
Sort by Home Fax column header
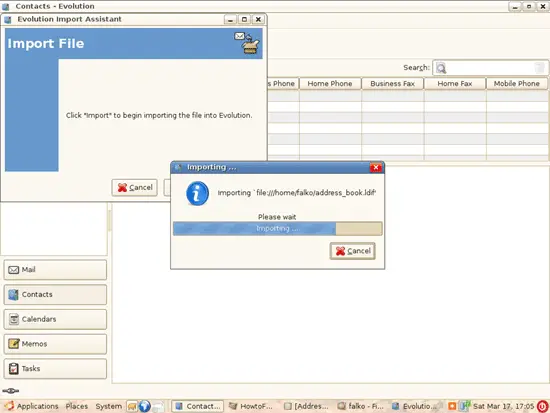(455, 84)
